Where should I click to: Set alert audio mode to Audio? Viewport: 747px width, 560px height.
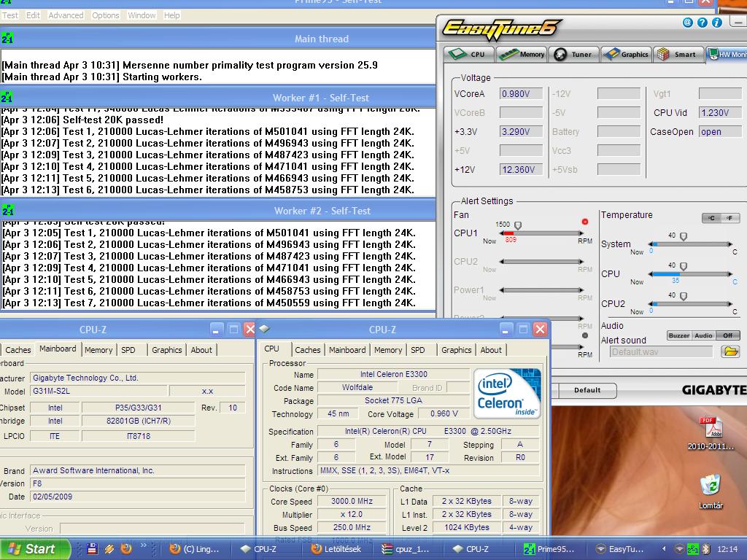pyautogui.click(x=703, y=335)
